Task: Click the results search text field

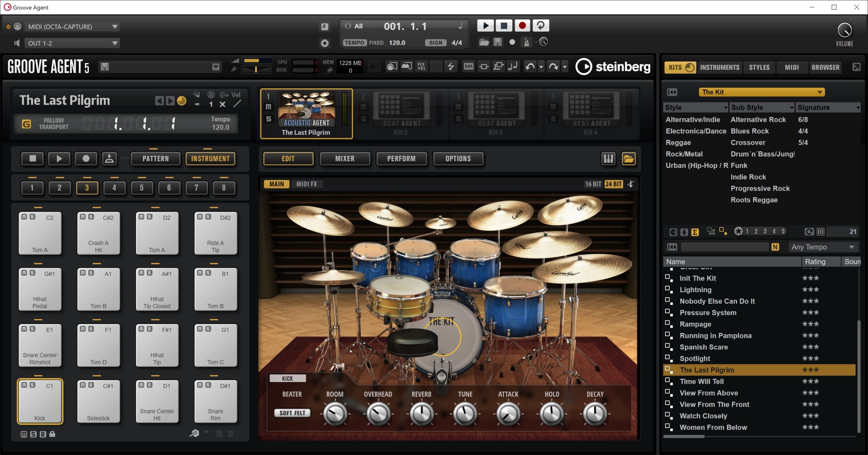Action: click(725, 247)
